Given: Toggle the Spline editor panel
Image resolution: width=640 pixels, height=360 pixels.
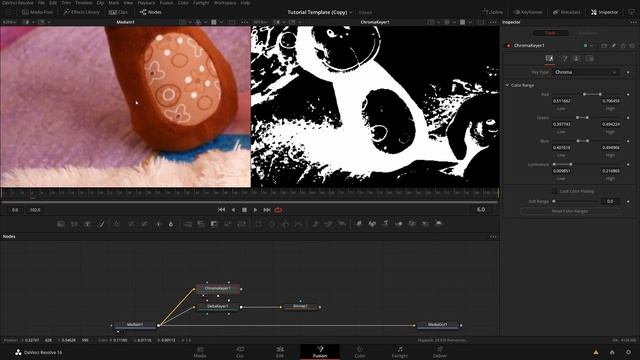Looking at the screenshot, I should click(x=493, y=12).
